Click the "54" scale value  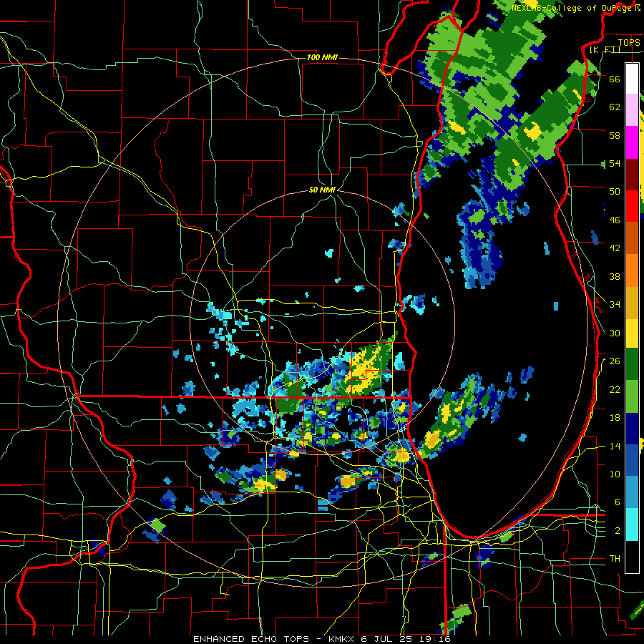point(615,163)
